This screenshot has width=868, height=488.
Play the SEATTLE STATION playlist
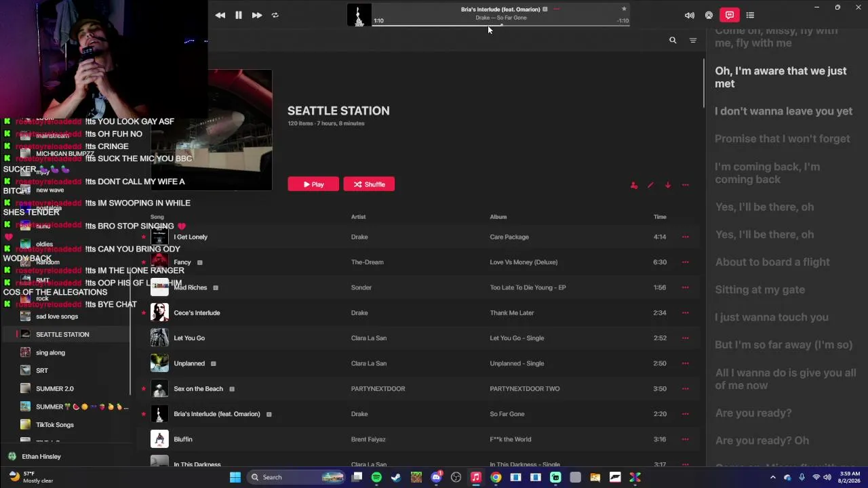[313, 184]
